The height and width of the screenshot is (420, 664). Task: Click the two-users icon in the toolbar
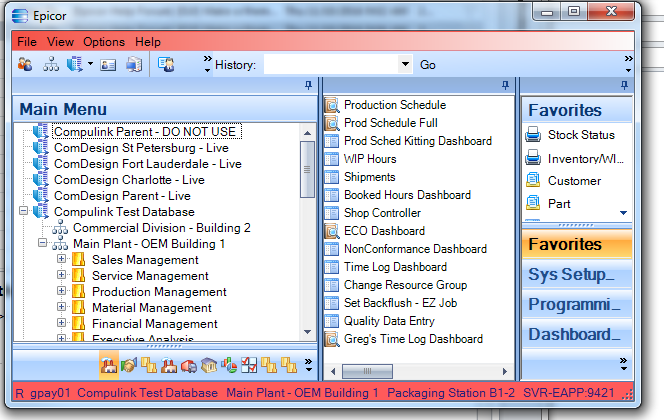[25, 65]
